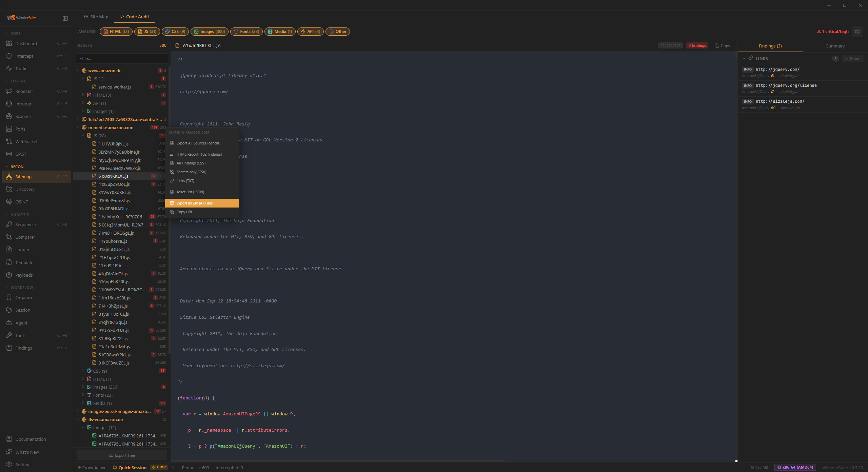
Task: Click the 3 findings badge in code header
Action: pos(697,45)
